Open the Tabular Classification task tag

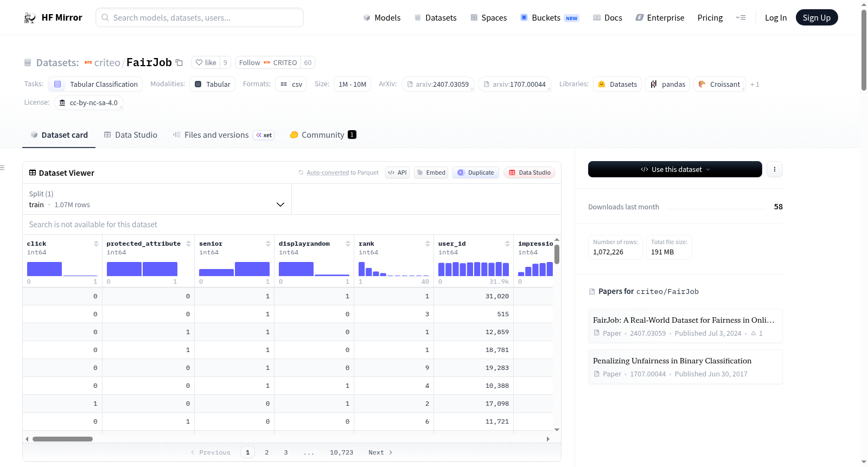(x=95, y=84)
